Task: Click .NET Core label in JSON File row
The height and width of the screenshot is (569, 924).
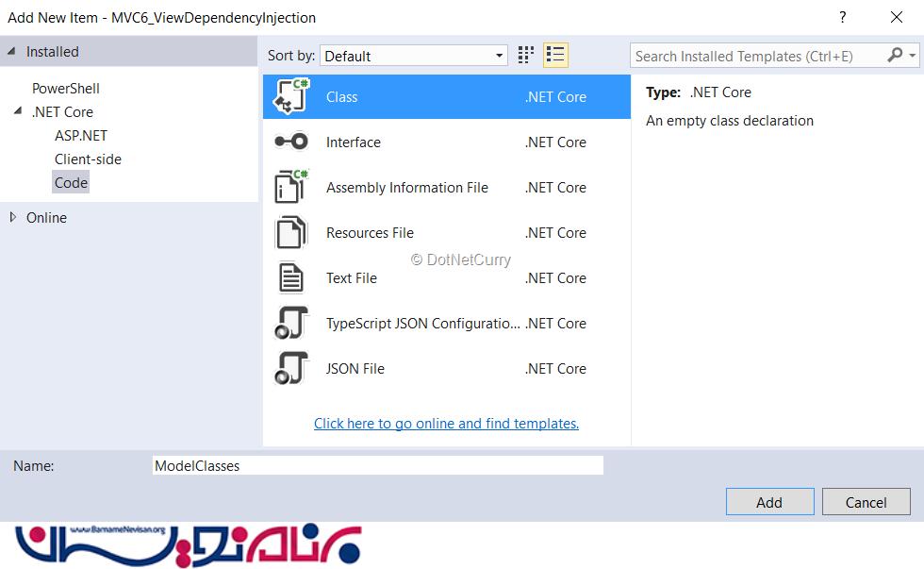Action: 555,369
